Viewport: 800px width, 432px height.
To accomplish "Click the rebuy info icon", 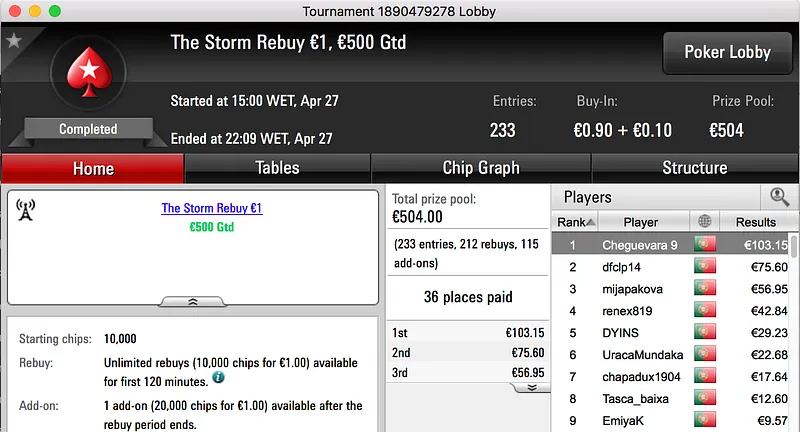I will coord(218,378).
